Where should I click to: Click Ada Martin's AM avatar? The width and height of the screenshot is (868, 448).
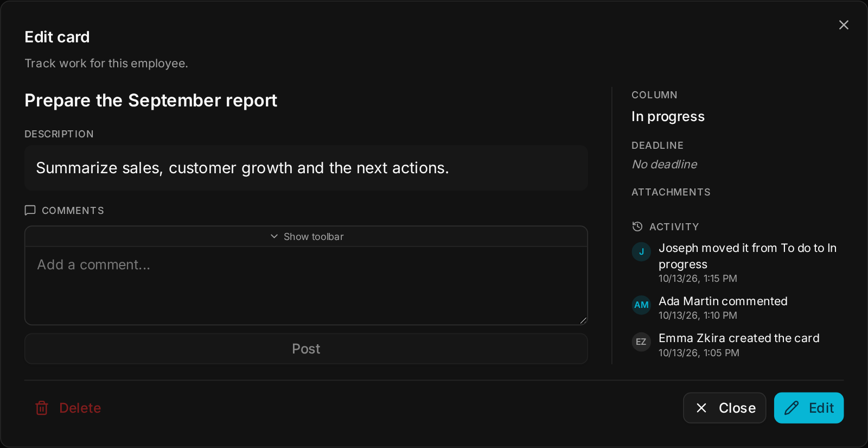pyautogui.click(x=641, y=305)
